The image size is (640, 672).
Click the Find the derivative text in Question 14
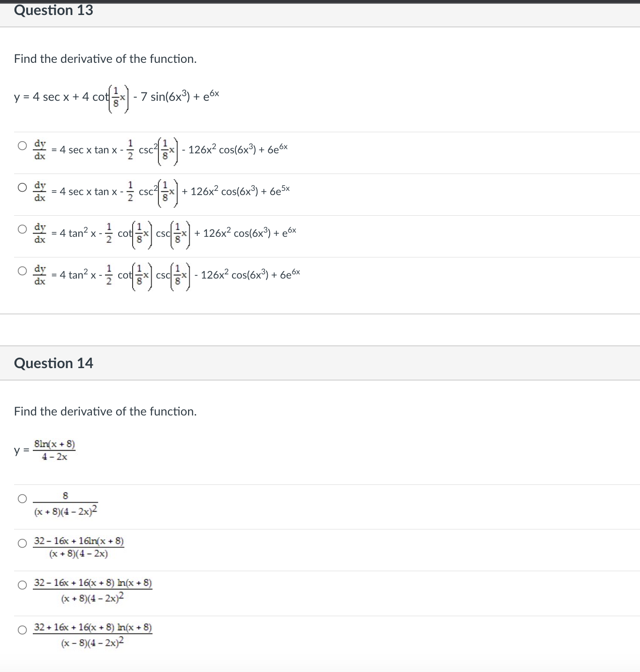tap(105, 411)
